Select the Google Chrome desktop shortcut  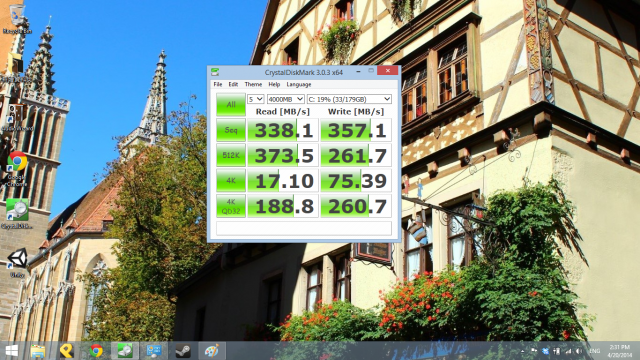17,169
